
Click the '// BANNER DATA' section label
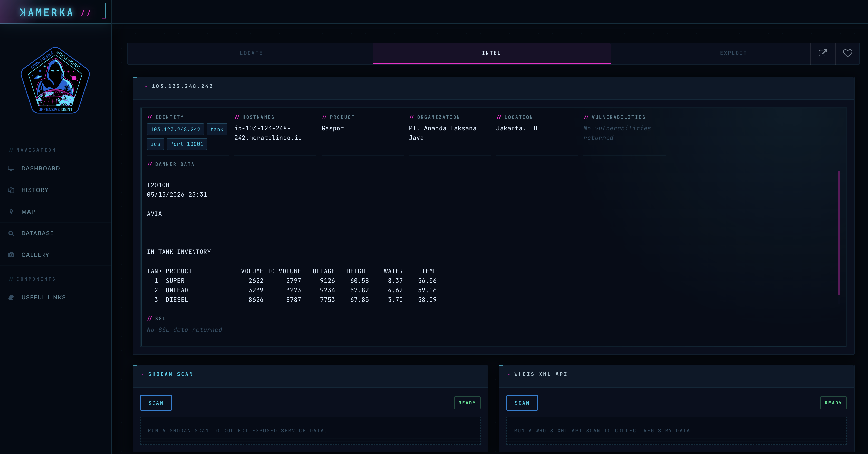click(171, 164)
